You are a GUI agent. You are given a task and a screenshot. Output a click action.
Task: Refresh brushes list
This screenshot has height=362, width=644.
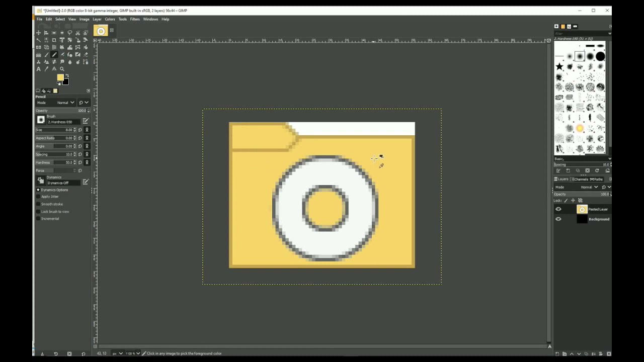[597, 170]
